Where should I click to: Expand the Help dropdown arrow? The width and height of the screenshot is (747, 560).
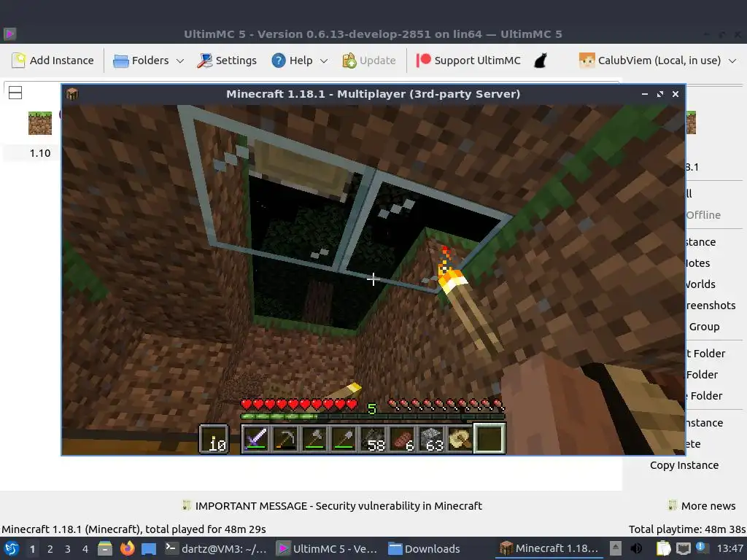pyautogui.click(x=324, y=61)
